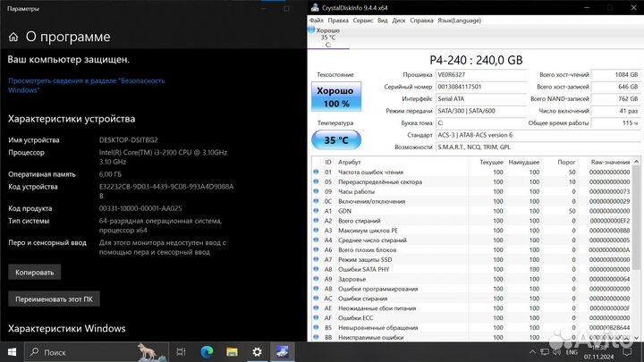This screenshot has width=644, height=362.
Task: Click status dot of attribute A4 row
Action: click(x=316, y=240)
